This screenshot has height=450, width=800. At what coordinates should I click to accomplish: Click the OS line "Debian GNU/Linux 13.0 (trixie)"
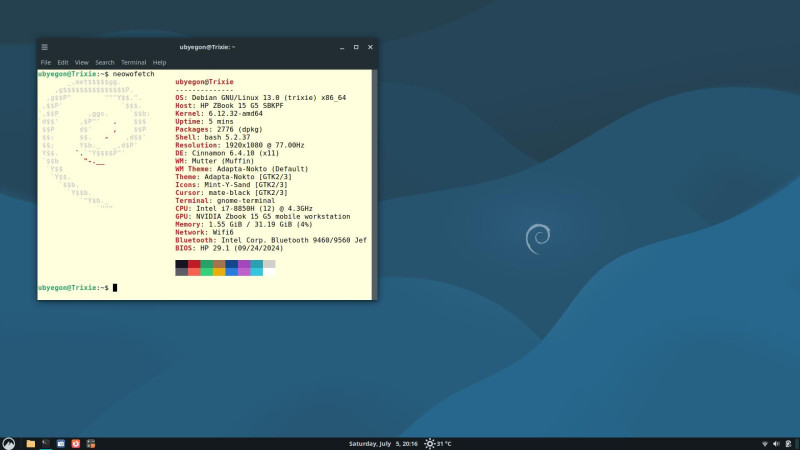(260, 97)
